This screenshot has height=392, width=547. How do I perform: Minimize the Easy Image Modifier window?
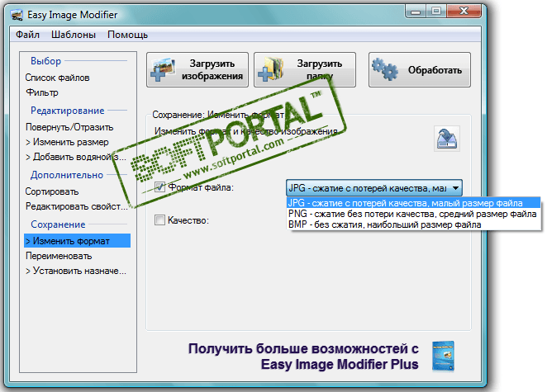(416, 12)
